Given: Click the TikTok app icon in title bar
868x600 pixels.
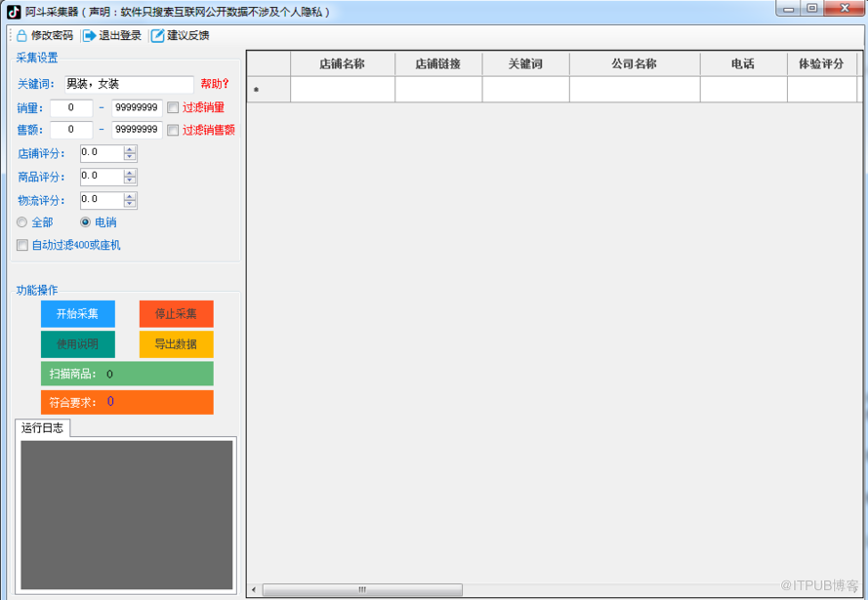Looking at the screenshot, I should (14, 12).
